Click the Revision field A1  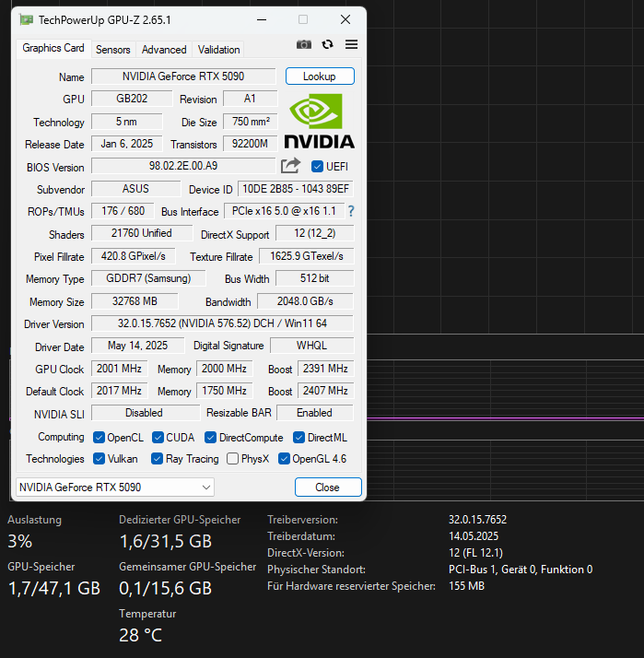[250, 99]
